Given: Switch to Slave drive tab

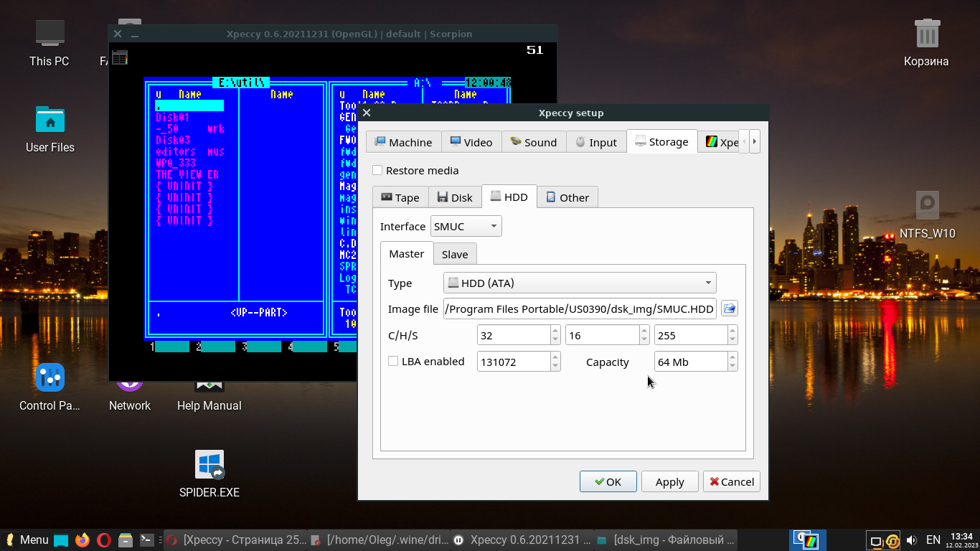Looking at the screenshot, I should pos(455,254).
